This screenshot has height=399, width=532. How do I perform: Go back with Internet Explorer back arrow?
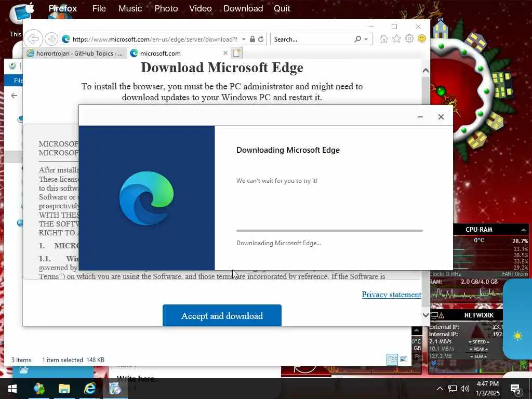pos(33,39)
